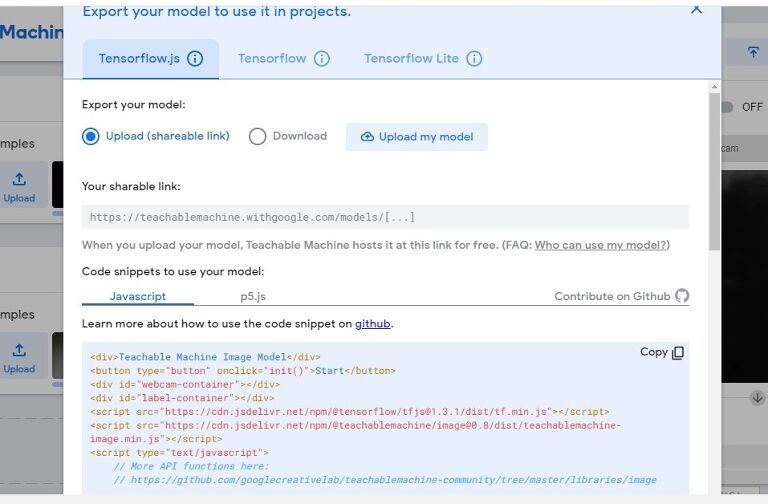Select the Download radio option

click(257, 136)
